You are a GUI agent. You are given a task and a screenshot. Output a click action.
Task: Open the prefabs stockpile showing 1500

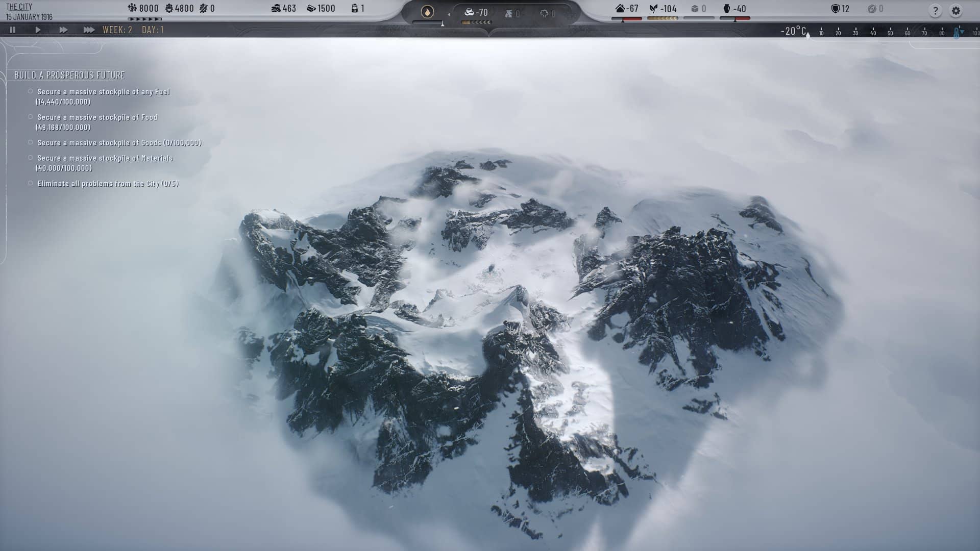[x=321, y=8]
